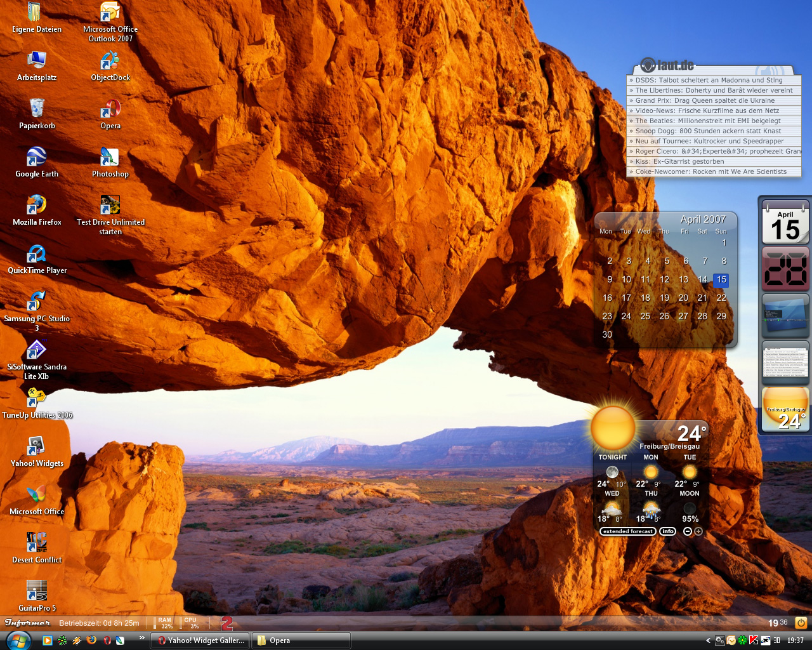Select the Photoshop desktop shortcut
The height and width of the screenshot is (650, 812).
(x=110, y=162)
